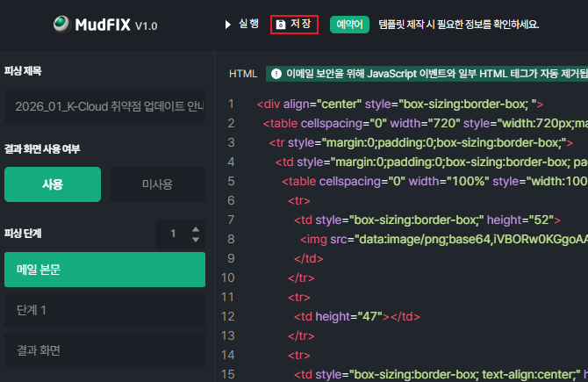Click line number 14 in gutter
This screenshot has height=382, width=588.
[227, 355]
